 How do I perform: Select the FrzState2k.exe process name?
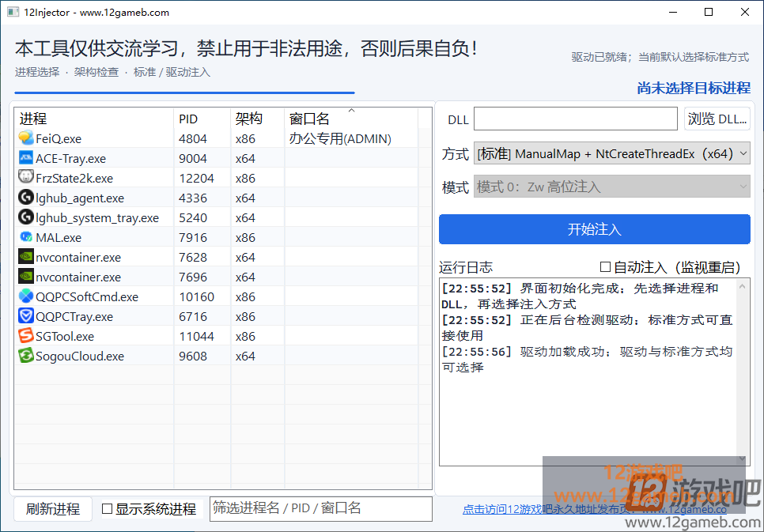click(x=74, y=179)
